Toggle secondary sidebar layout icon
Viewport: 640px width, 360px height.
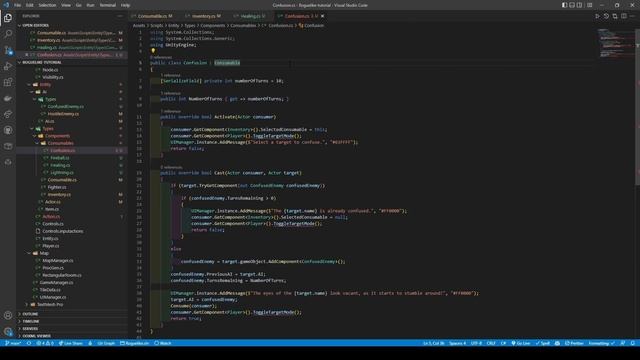580,5
